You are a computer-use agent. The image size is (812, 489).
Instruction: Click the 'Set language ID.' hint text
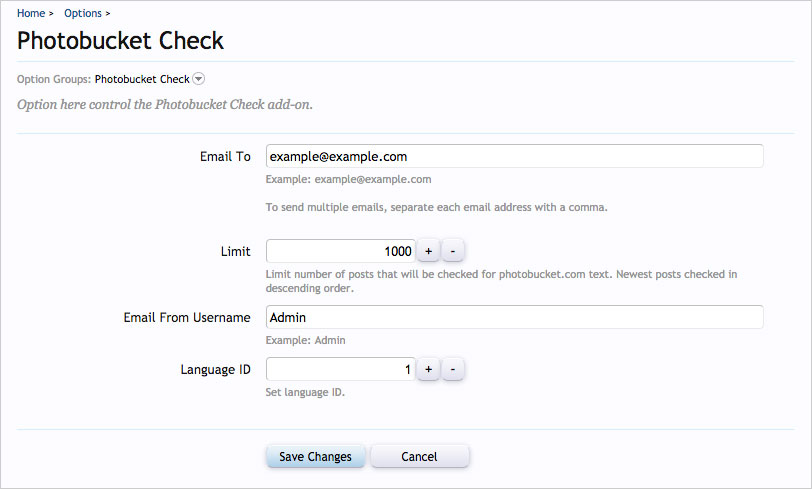[x=305, y=392]
